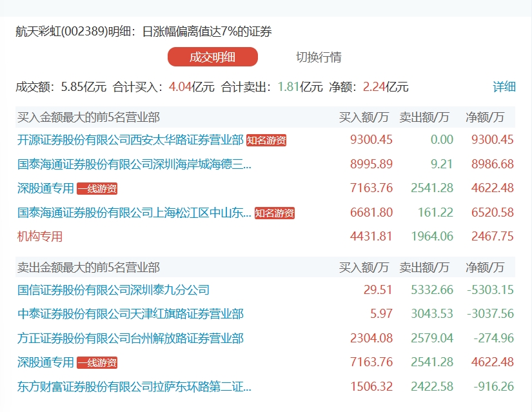Click buy value 5.97 for 中泰证券
Screen dimensions: 532x412
381,314
